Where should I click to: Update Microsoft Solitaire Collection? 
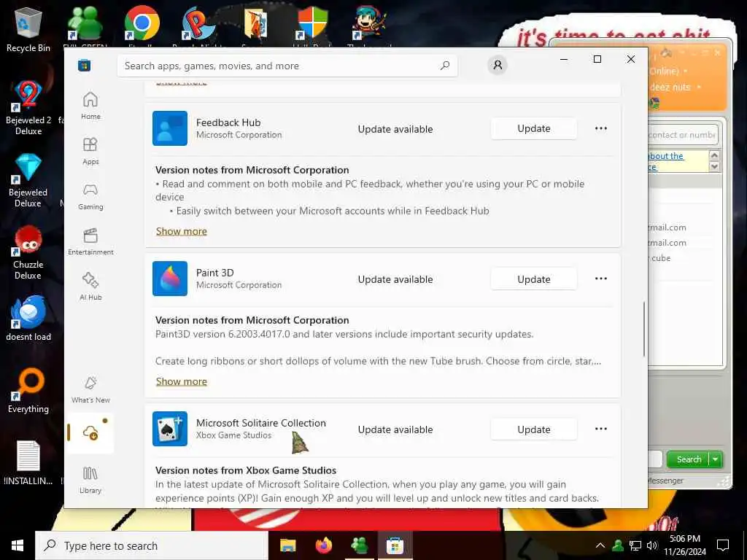533,429
